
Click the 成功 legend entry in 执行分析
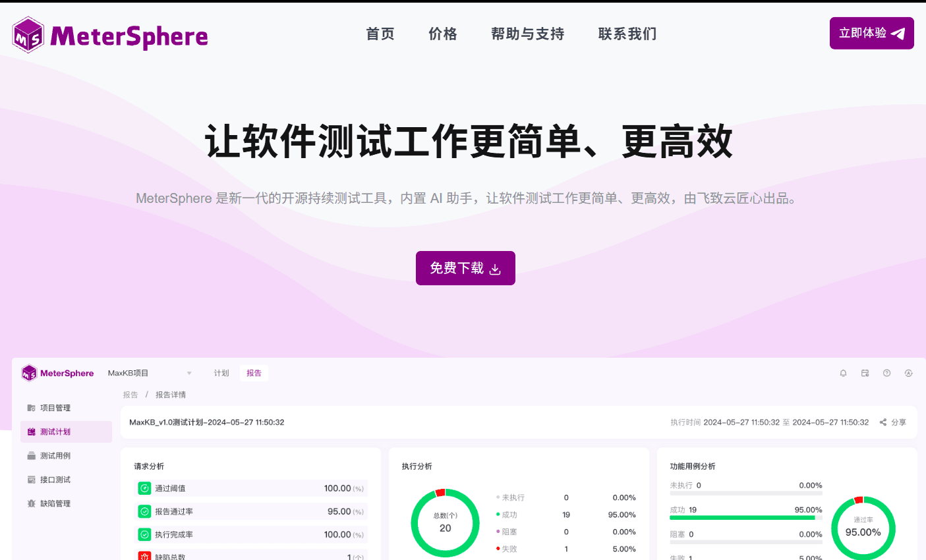(x=507, y=515)
